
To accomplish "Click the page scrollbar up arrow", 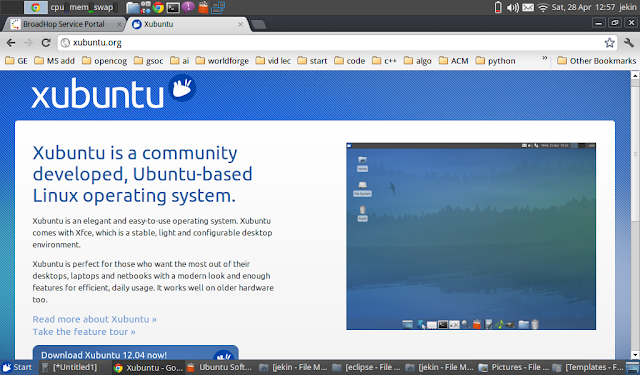I will [635, 75].
